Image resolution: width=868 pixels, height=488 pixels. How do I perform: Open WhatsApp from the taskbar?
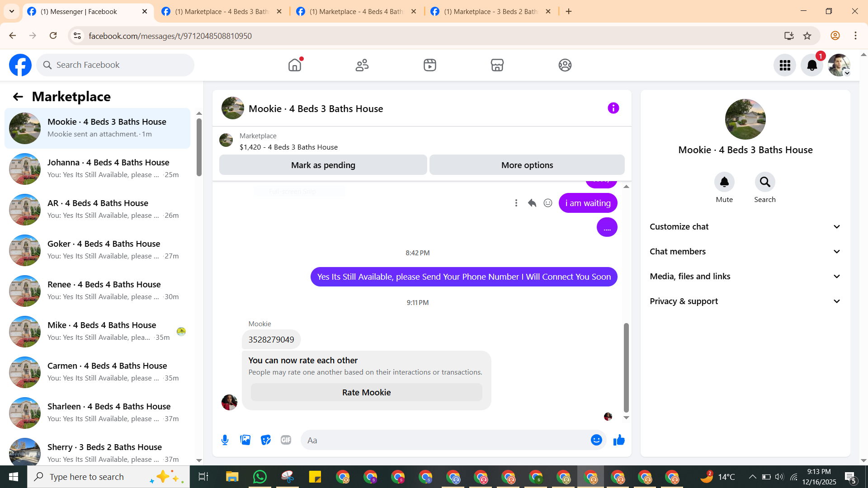(x=260, y=477)
